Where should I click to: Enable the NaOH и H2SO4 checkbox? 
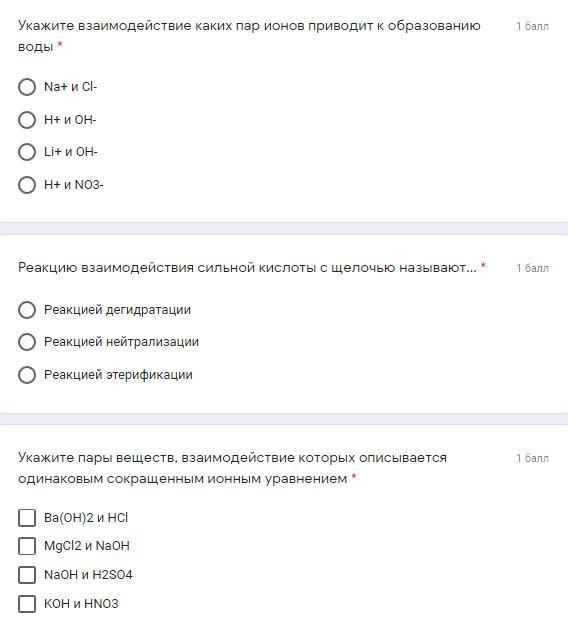(27, 575)
